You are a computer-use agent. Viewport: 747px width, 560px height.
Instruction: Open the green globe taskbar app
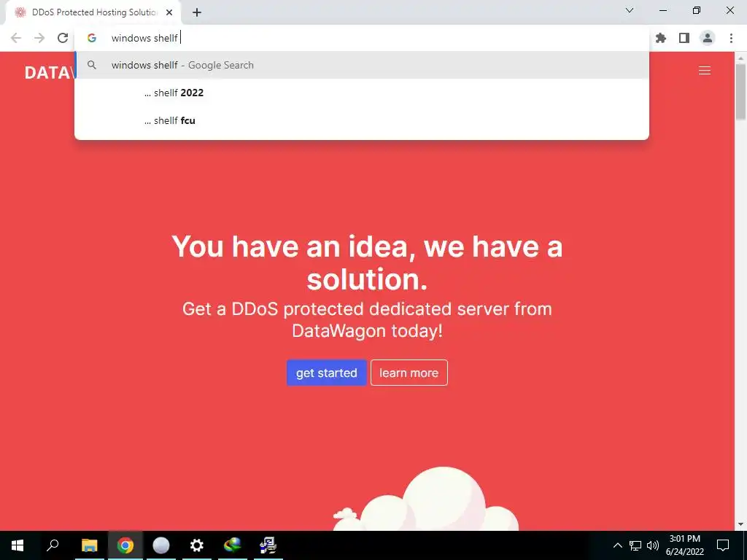point(233,545)
